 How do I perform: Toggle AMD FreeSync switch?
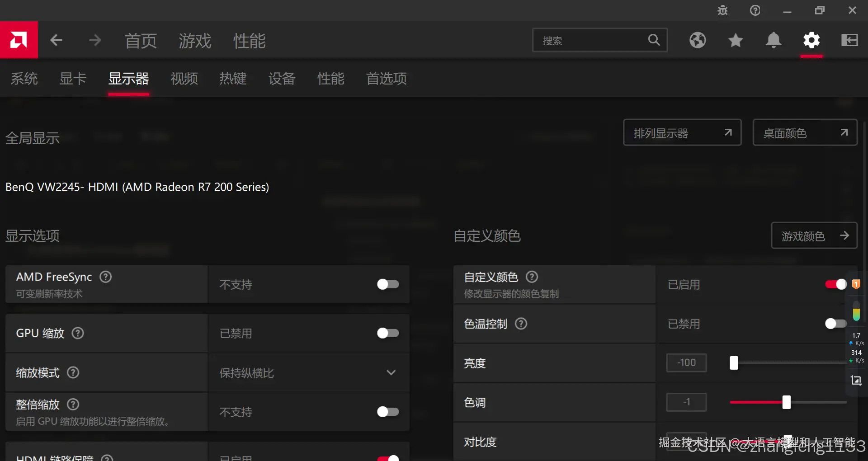click(x=388, y=284)
